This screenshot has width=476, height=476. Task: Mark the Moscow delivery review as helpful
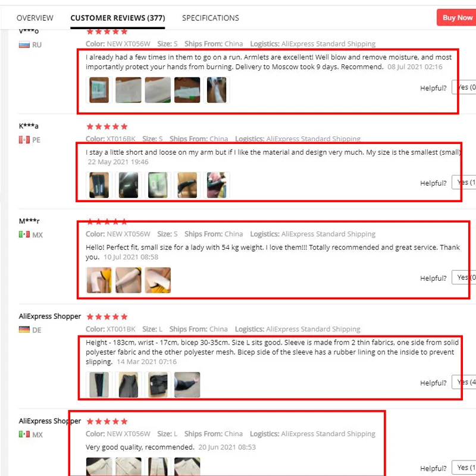point(464,87)
